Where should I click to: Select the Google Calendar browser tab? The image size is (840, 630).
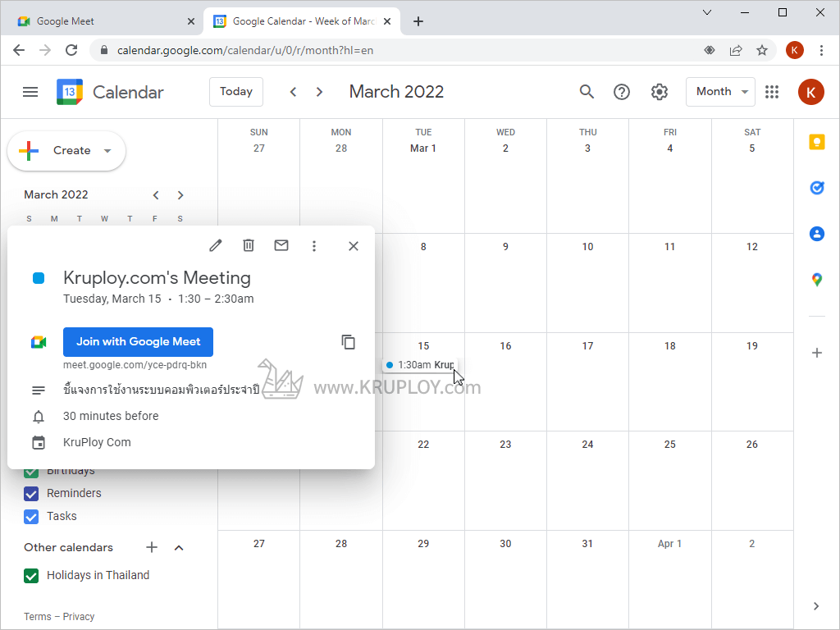(303, 21)
